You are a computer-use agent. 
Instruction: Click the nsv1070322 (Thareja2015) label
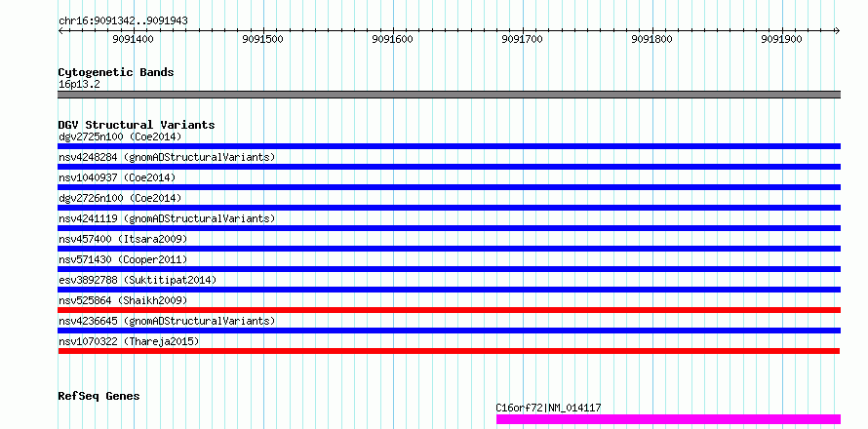[x=129, y=341]
